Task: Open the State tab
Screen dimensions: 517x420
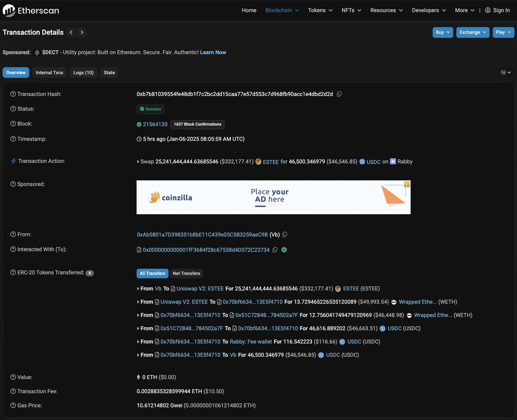Action: [109, 72]
